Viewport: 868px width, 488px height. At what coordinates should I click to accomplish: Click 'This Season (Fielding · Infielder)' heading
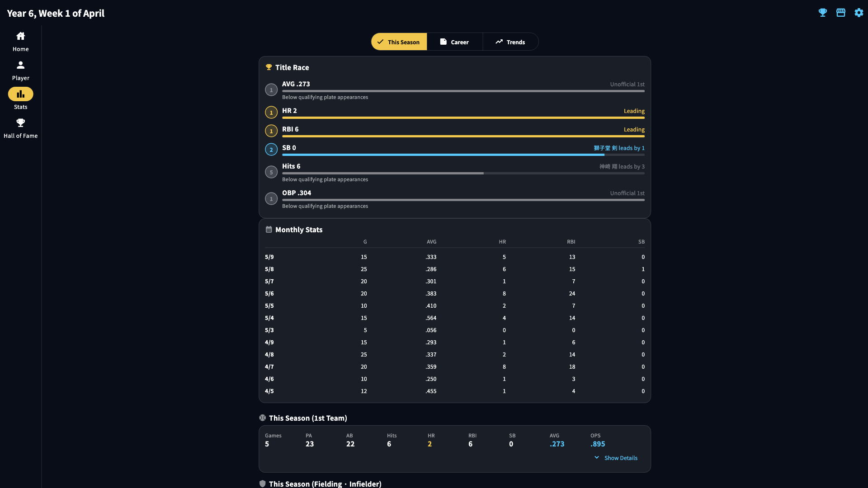point(325,483)
